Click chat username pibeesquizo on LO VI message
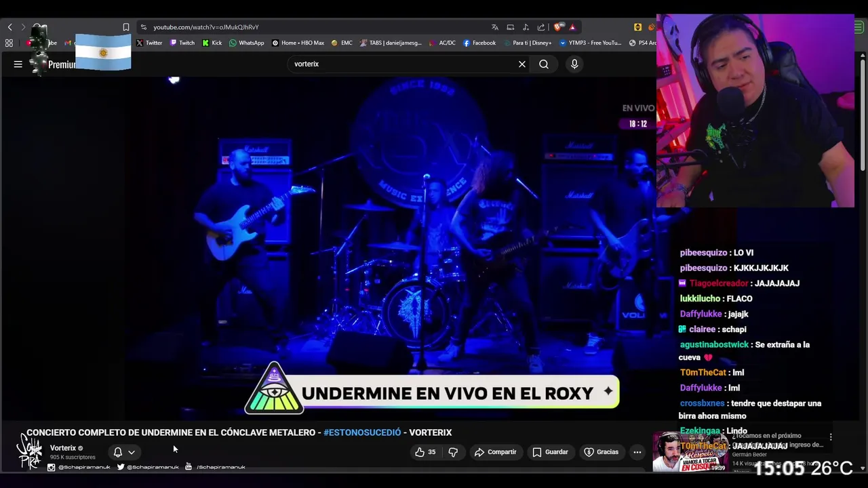 pyautogui.click(x=703, y=253)
